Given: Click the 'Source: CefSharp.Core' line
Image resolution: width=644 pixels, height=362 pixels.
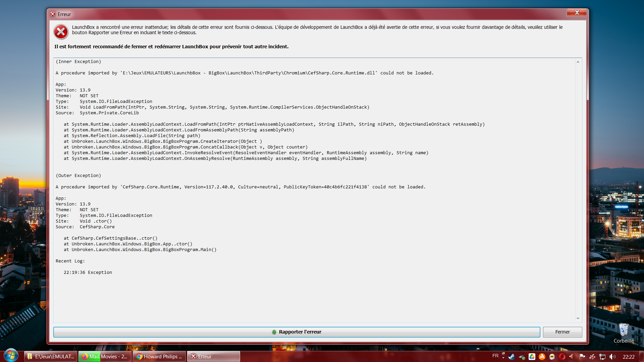Looking at the screenshot, I should click(x=85, y=227).
